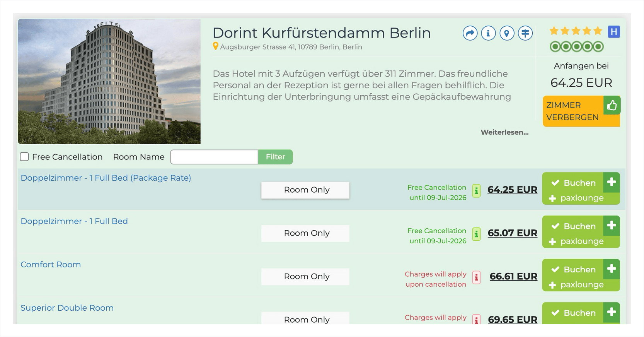Click hotel title Dorint Kurfürstendamm Berlin
This screenshot has height=337, width=644.
(322, 33)
